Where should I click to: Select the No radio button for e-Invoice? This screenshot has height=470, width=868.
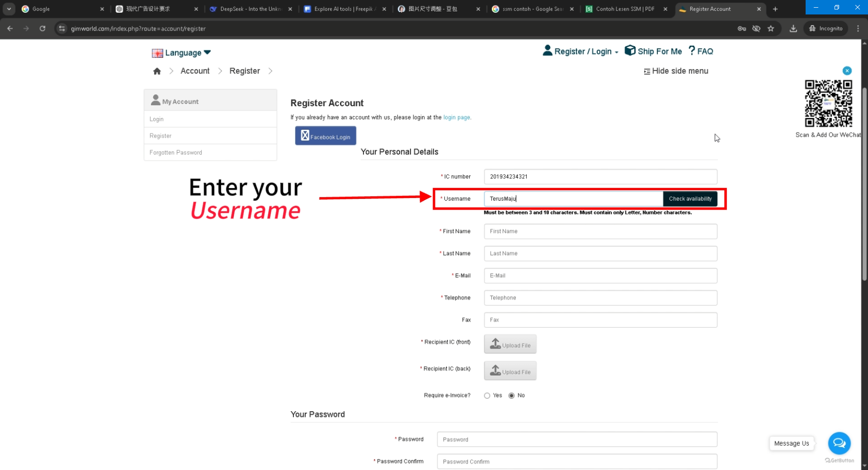pos(511,395)
